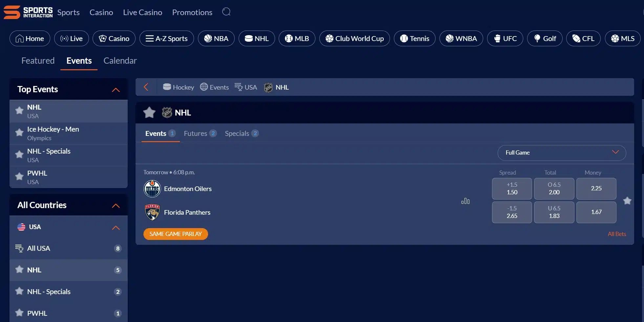The width and height of the screenshot is (644, 322).
Task: Bet Oilers moneyline at 2.25
Action: click(596, 188)
